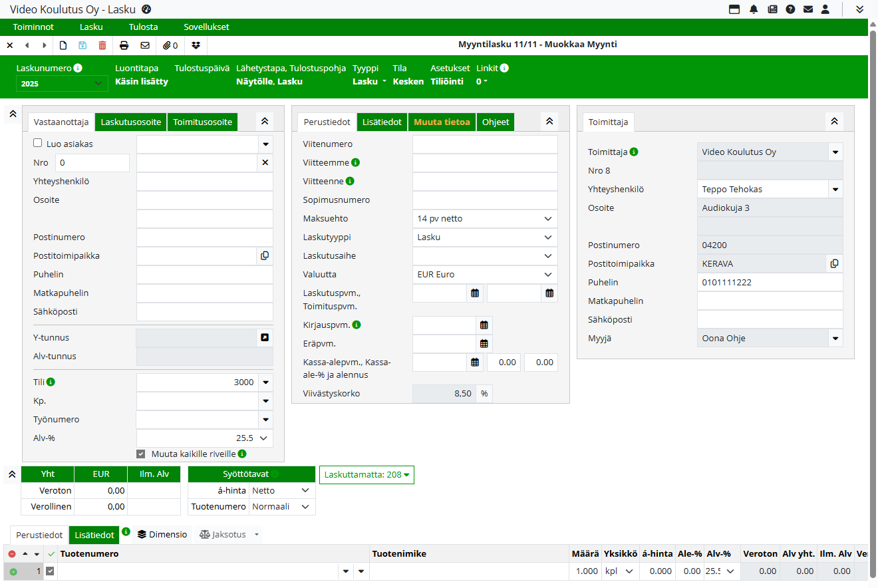Open the Tulosta menu
878x588 pixels.
143,27
